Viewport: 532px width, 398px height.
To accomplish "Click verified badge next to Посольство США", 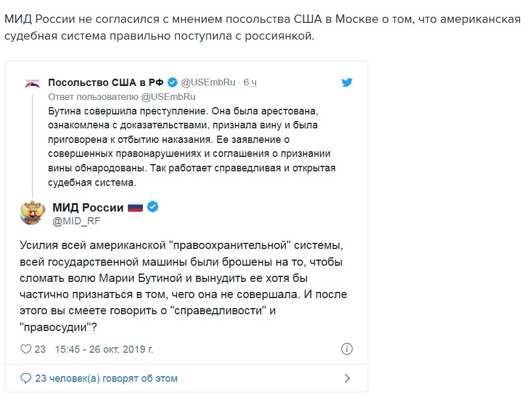I will pos(172,83).
